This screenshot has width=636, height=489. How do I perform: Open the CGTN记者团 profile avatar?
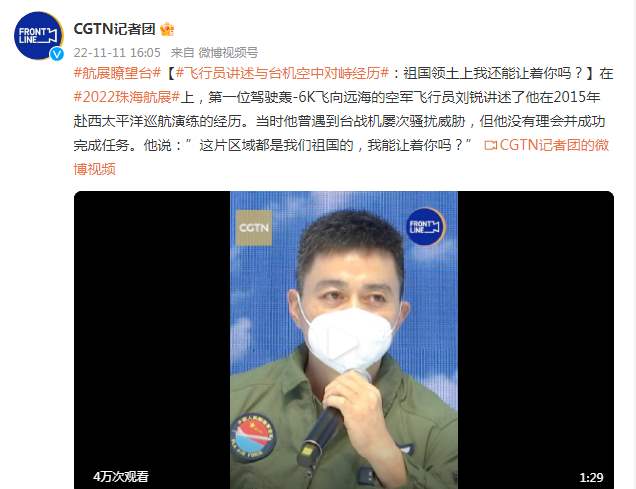pyautogui.click(x=39, y=36)
